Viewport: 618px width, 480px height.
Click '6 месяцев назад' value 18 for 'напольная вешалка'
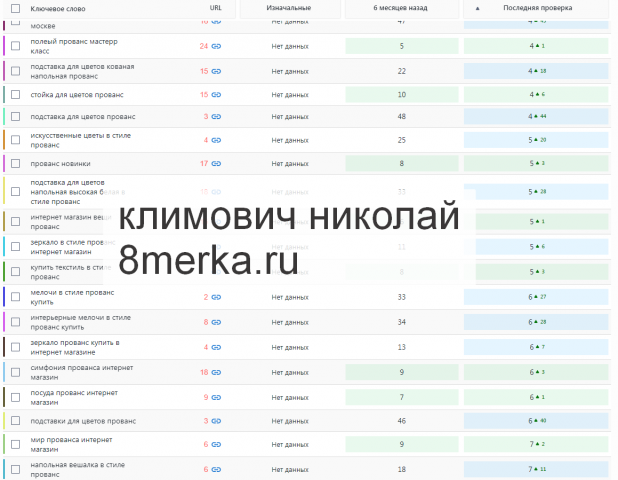(x=402, y=469)
